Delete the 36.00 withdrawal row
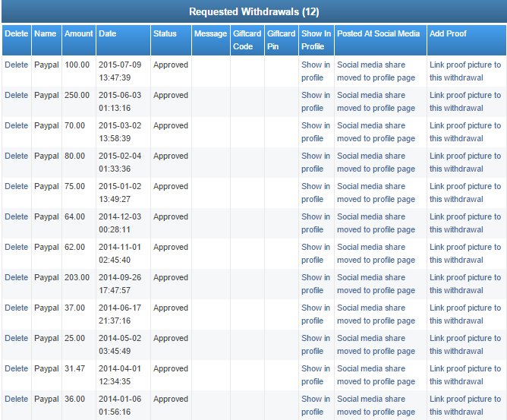The width and height of the screenshot is (507, 420). point(17,399)
